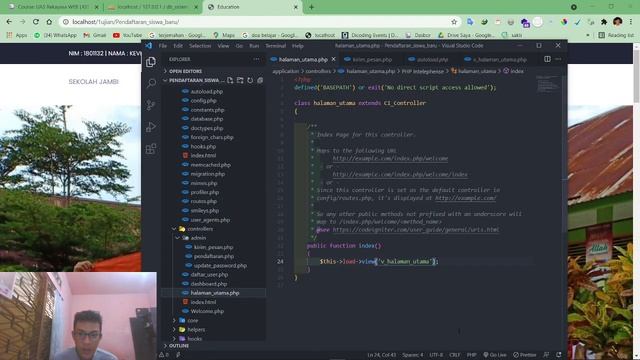Viewport: 640px width, 360px height.
Task: Open the YouTube bookmark
Action: [127, 36]
